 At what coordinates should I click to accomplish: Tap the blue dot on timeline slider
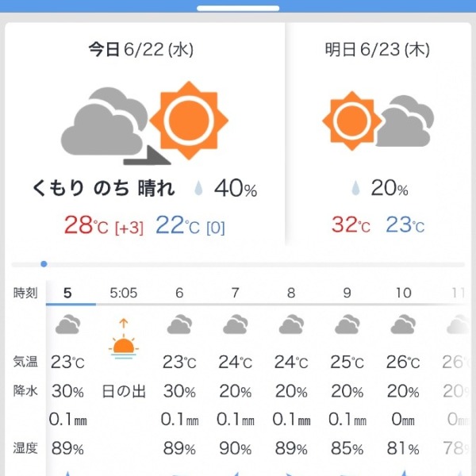pyautogui.click(x=44, y=264)
